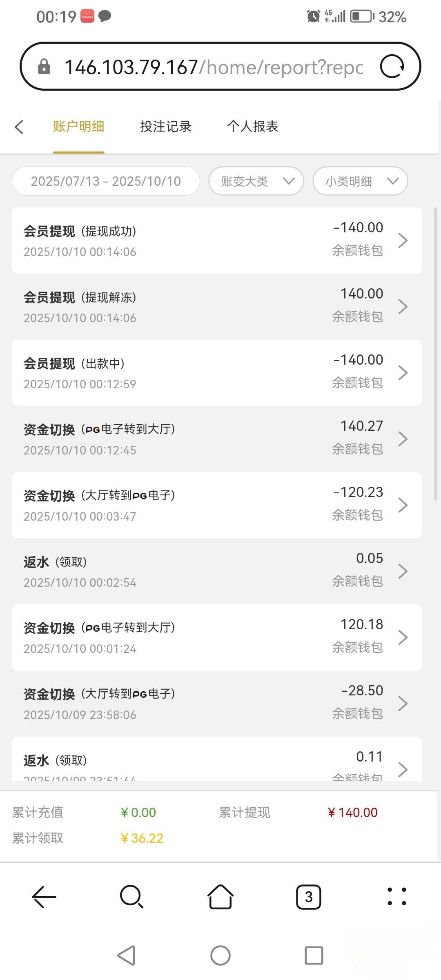Screen dimensions: 441x980
Task: Tap the date range 2025/07/13 - 2025/10/10 field
Action: point(106,181)
